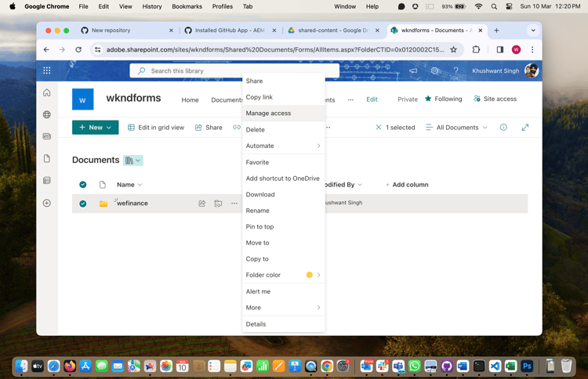Select Download in context menu
Screen dimensions: 588x379
click(284, 194)
